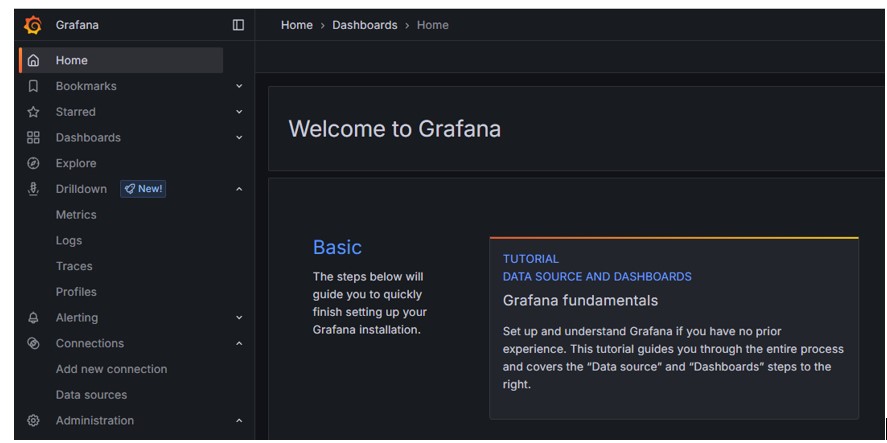The width and height of the screenshot is (887, 443).
Task: Collapse the Drilldown section chevron
Action: 239,189
